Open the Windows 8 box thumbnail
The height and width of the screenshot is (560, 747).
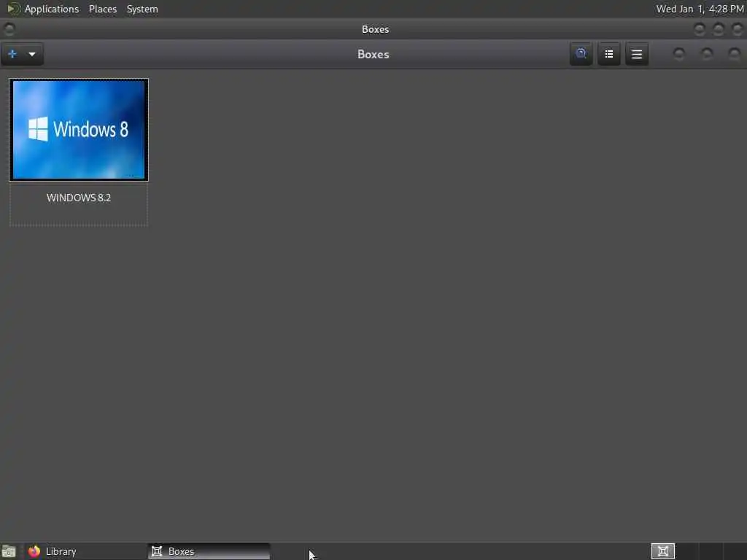click(79, 130)
